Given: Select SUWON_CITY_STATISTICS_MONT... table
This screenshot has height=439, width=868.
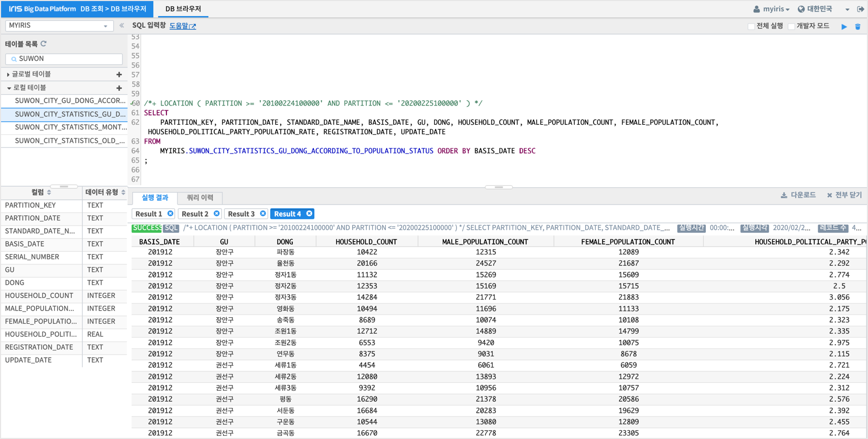Looking at the screenshot, I should click(x=64, y=127).
